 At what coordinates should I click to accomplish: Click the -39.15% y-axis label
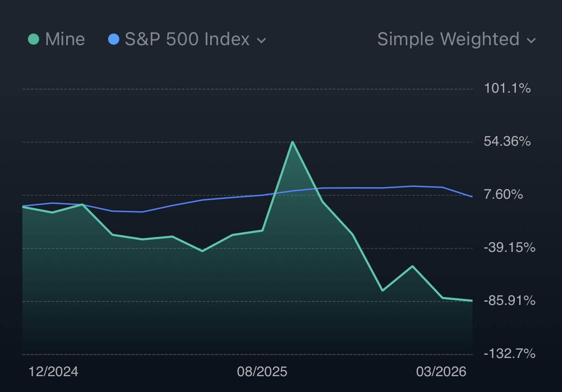coord(509,248)
